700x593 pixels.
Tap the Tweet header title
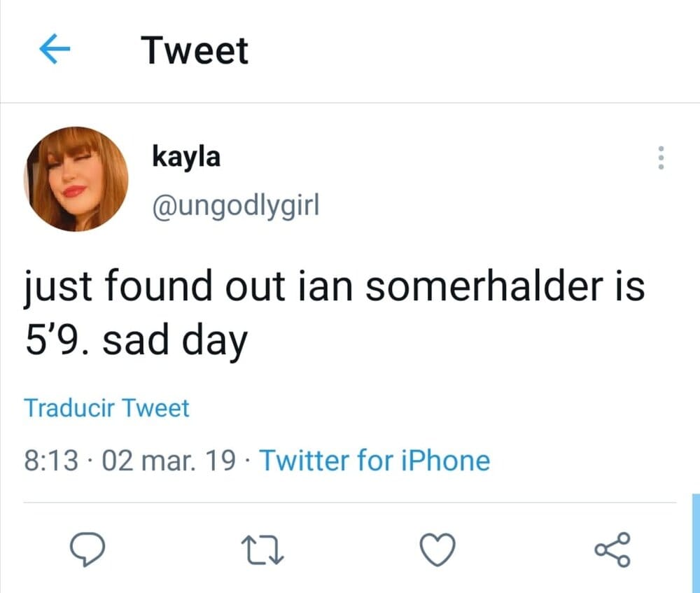[x=195, y=50]
